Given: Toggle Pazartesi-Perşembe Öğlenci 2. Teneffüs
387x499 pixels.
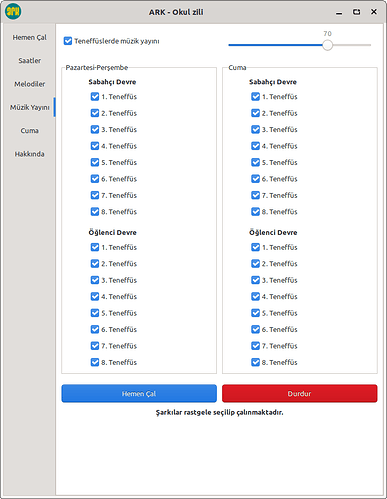Looking at the screenshot, I should coord(95,264).
